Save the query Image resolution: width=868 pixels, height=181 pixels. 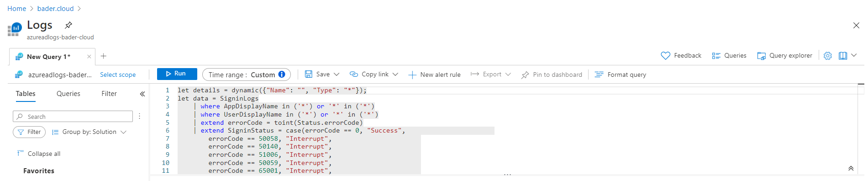(x=317, y=74)
